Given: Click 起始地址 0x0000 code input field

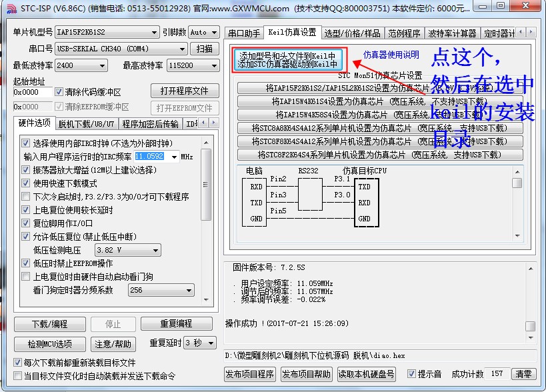Looking at the screenshot, I should pyautogui.click(x=33, y=92).
